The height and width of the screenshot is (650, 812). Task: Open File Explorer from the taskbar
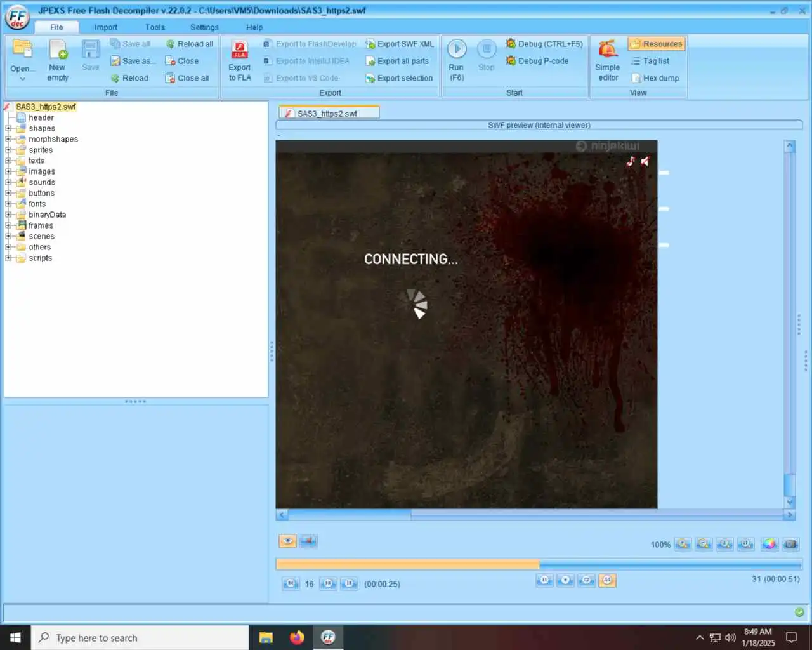point(266,637)
